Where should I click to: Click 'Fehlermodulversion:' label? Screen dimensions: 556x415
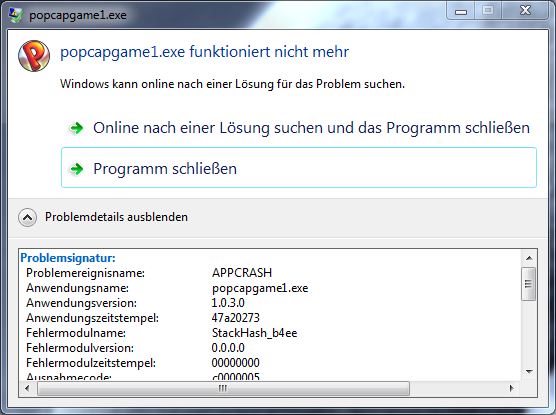pos(80,348)
